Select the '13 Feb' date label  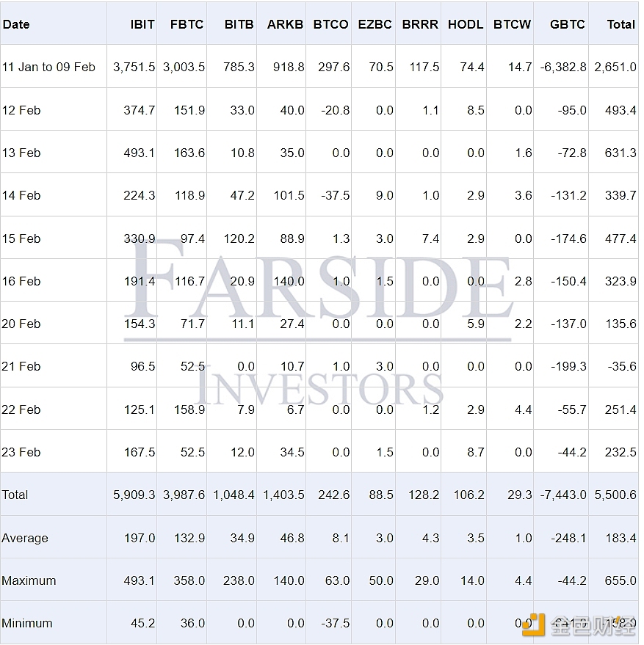21,153
